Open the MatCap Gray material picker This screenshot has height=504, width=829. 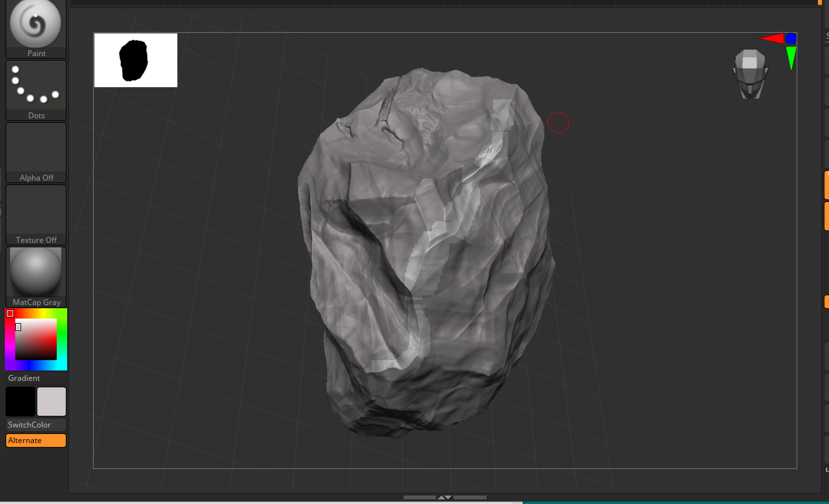[36, 271]
